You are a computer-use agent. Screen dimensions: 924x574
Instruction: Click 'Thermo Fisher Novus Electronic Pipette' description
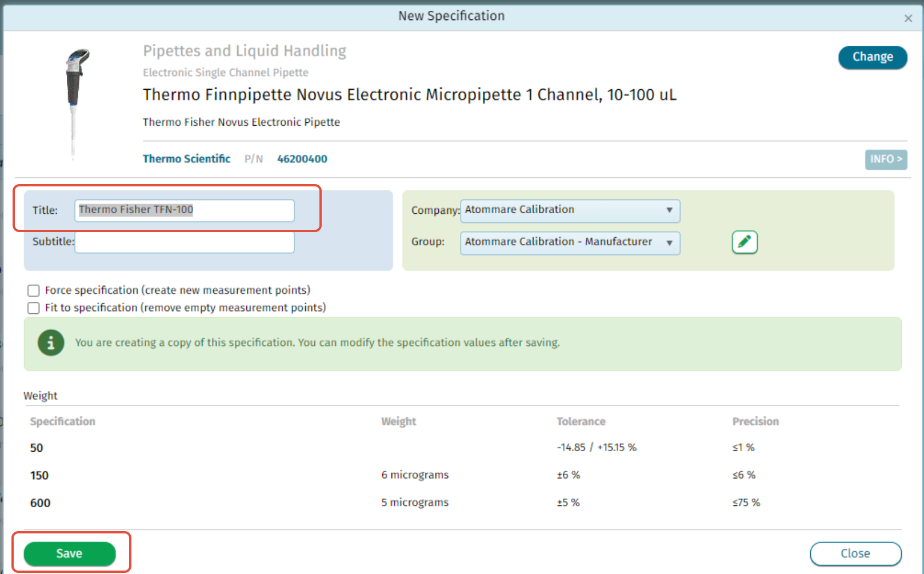point(241,122)
